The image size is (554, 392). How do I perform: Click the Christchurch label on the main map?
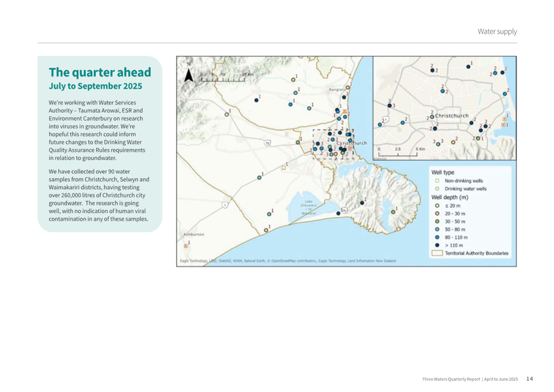click(x=351, y=143)
